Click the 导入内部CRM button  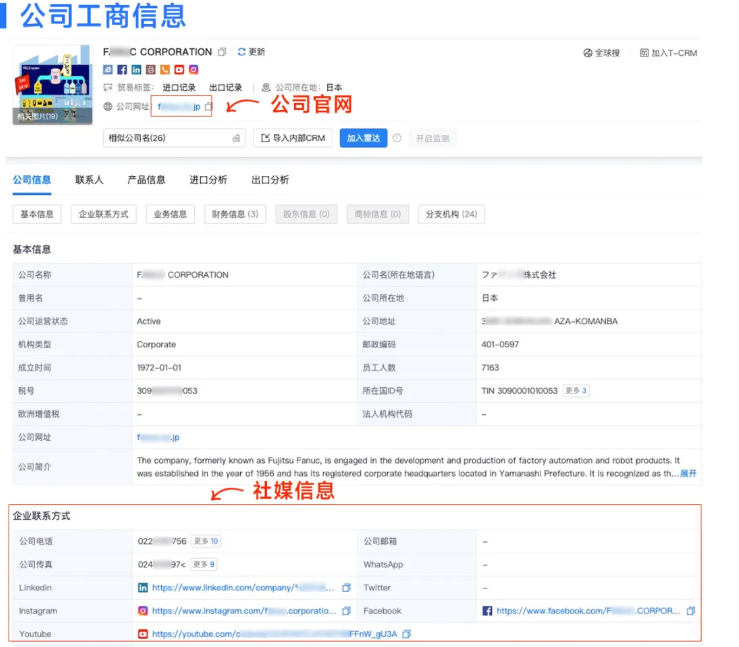tap(293, 138)
